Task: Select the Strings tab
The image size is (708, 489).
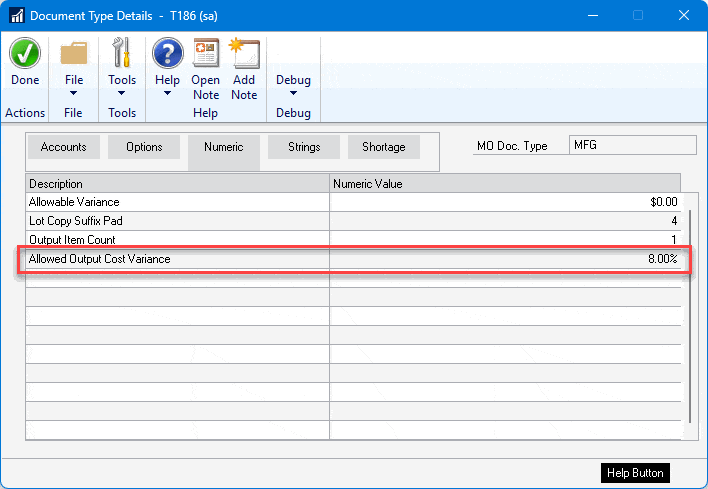Action: 304,147
